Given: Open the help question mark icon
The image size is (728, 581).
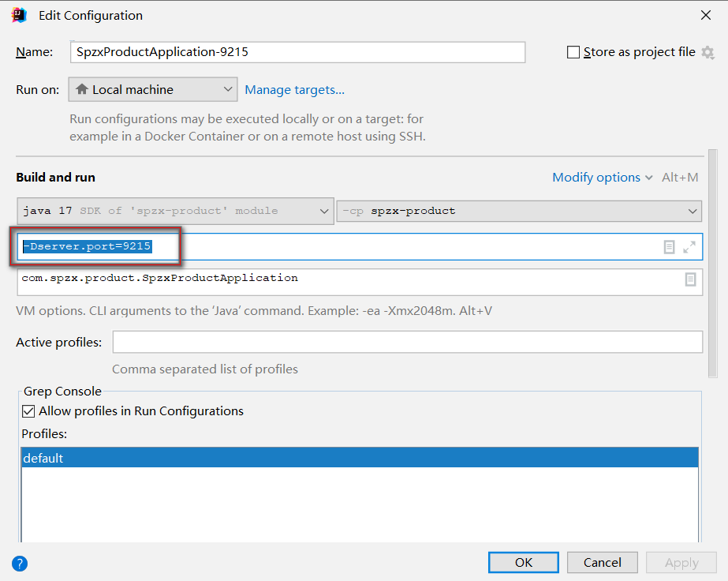Looking at the screenshot, I should pos(20,564).
